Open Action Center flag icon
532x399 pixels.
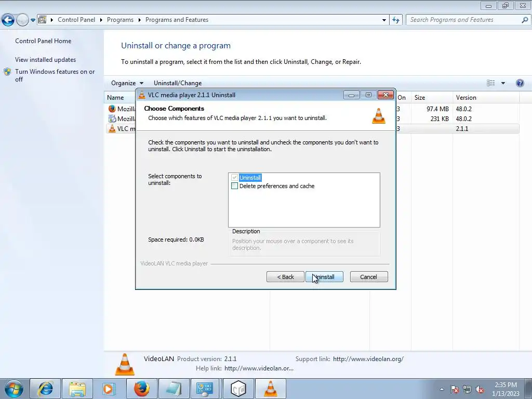pos(455,389)
